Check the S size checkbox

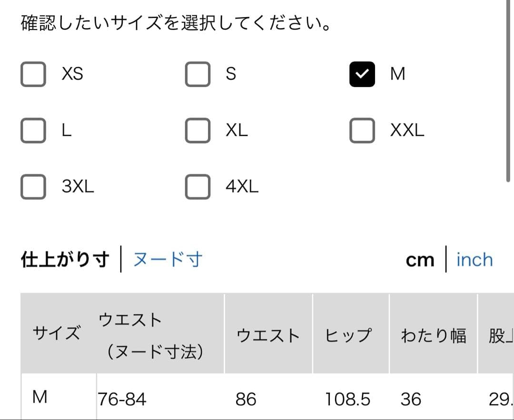tap(198, 74)
